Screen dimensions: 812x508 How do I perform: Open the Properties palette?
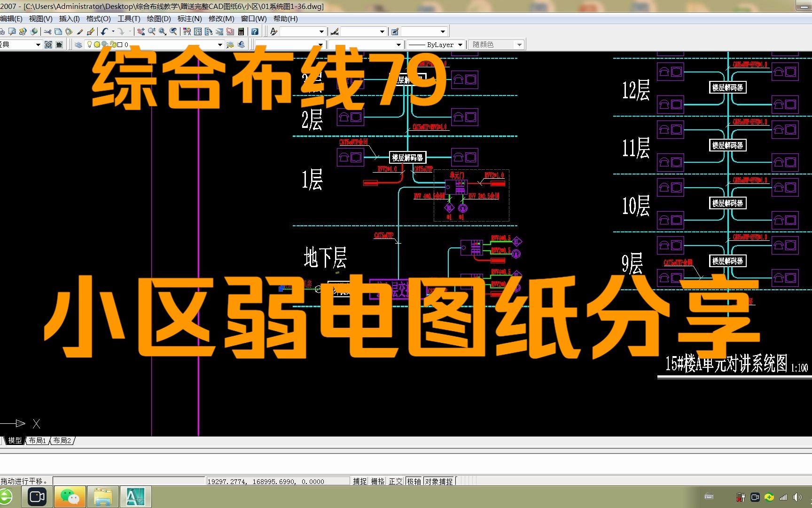click(187, 32)
